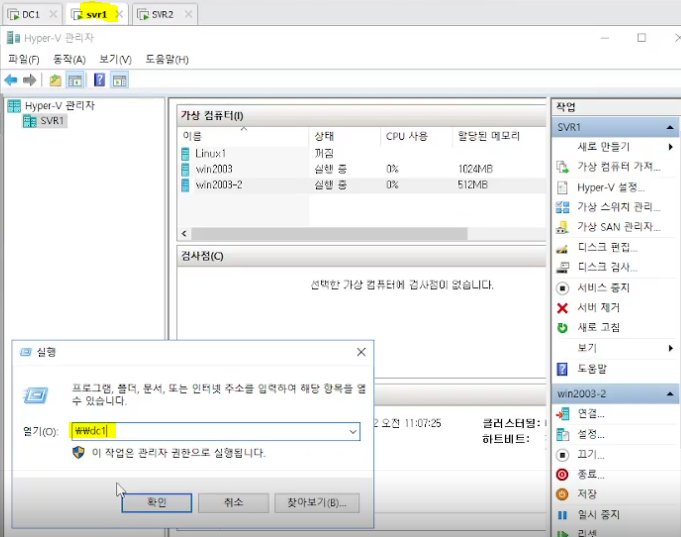Collapse the SVR1 actions section
The height and width of the screenshot is (537, 681).
[670, 127]
